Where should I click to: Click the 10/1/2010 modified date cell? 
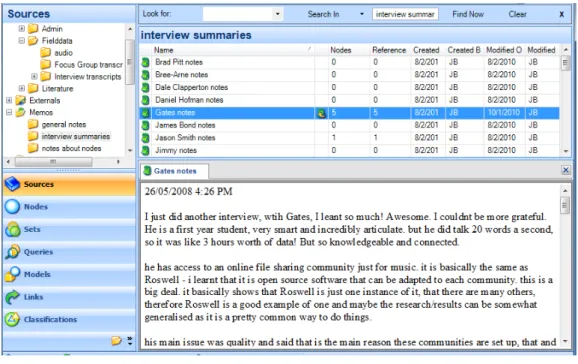tap(503, 113)
